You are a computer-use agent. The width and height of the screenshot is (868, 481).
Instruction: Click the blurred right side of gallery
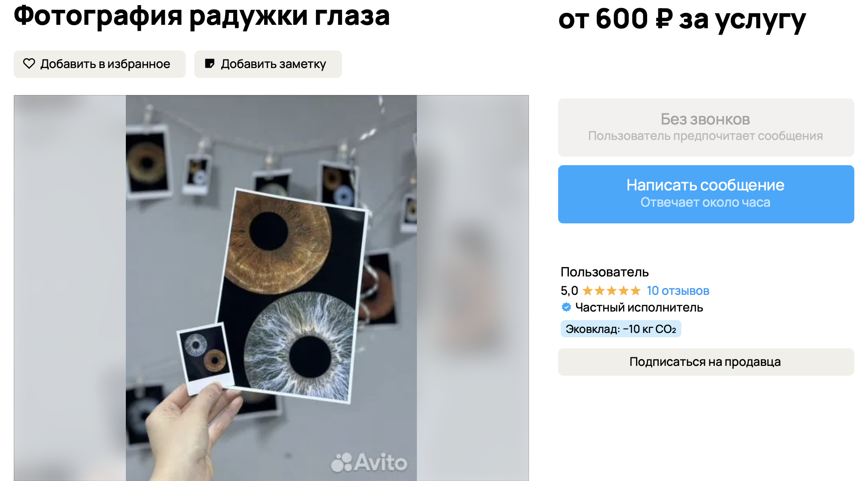473,288
